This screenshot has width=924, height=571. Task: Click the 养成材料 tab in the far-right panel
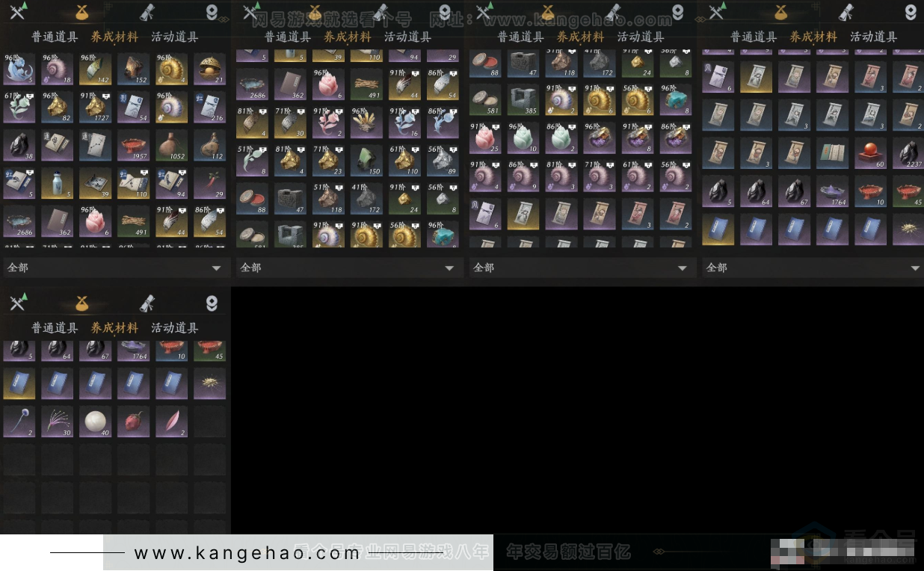coord(813,37)
